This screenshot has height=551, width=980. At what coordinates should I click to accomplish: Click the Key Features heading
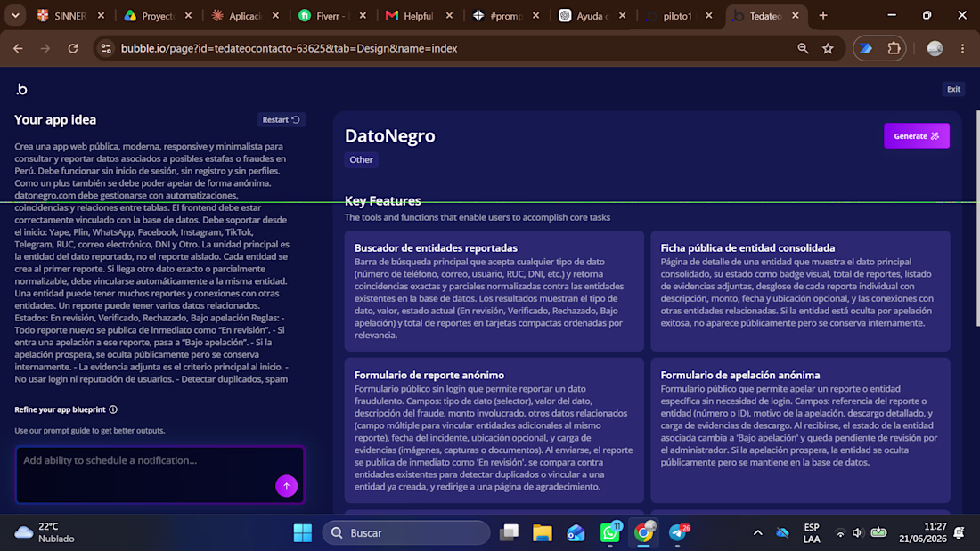tap(382, 200)
